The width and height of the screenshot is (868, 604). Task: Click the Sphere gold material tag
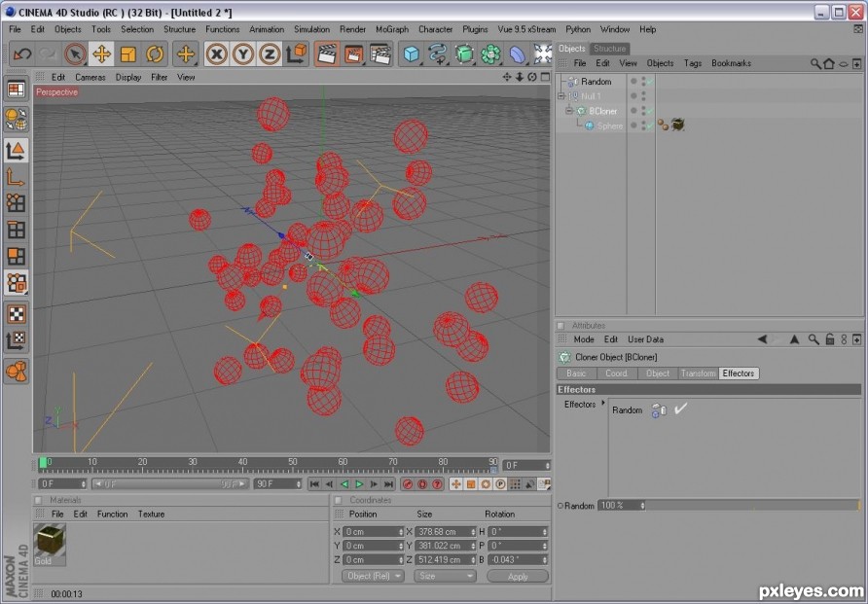pyautogui.click(x=677, y=125)
